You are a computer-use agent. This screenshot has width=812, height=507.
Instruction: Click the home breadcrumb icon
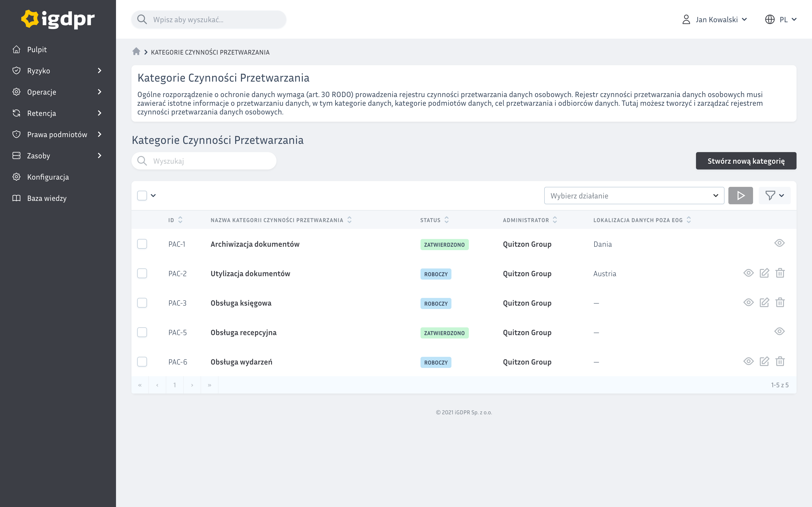(136, 52)
